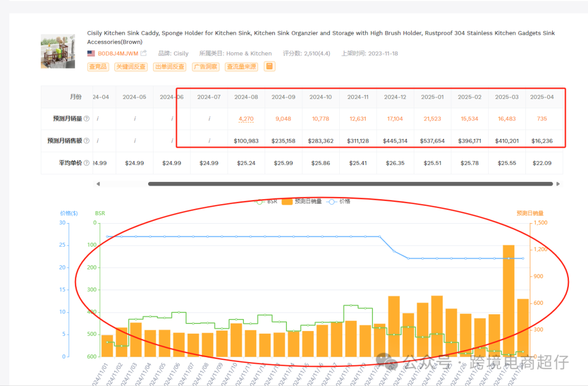The image size is (588, 386).
Task: Select the $22.09 average price cell
Action: coord(542,163)
